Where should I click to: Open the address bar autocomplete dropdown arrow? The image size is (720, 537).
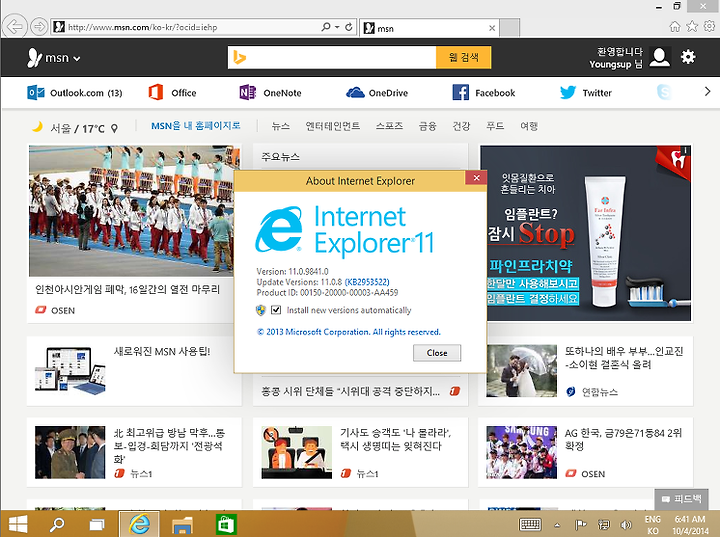click(x=337, y=27)
